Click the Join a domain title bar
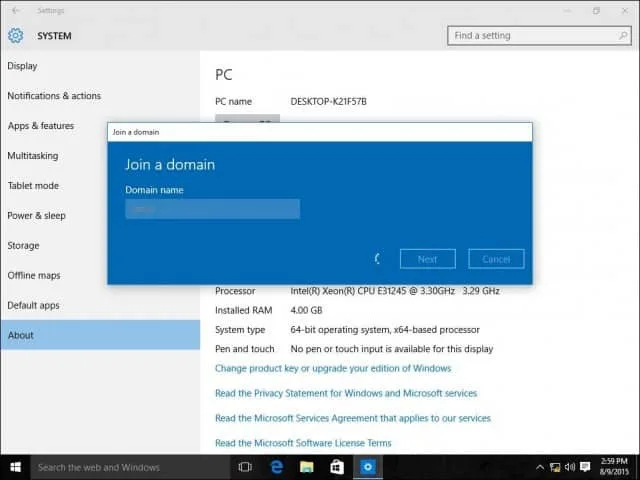The width and height of the screenshot is (640, 480). [320, 132]
